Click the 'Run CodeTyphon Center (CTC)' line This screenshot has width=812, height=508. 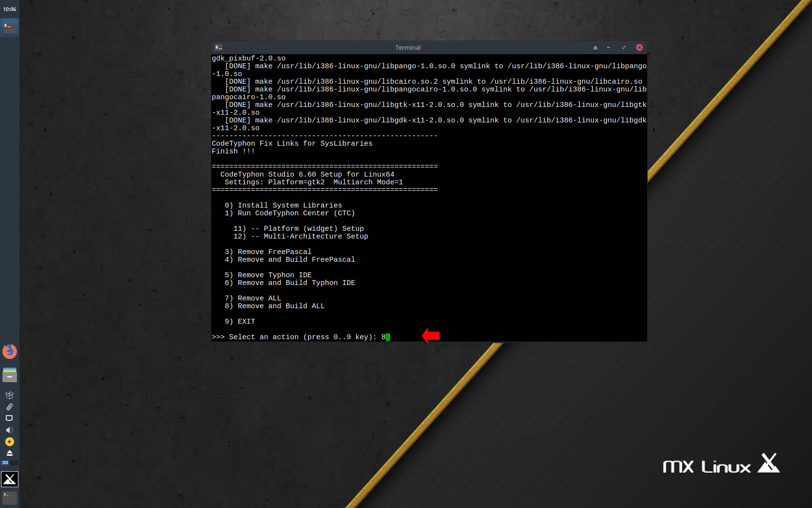[290, 213]
